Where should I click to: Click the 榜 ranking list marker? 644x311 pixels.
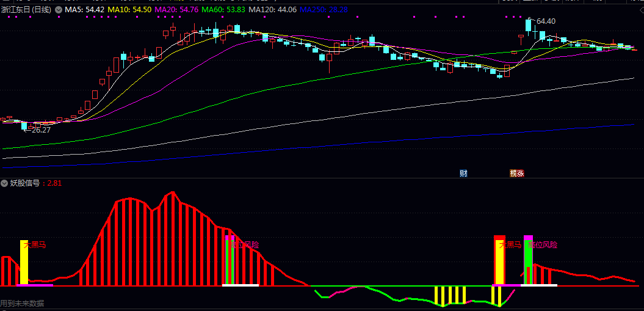513,174
